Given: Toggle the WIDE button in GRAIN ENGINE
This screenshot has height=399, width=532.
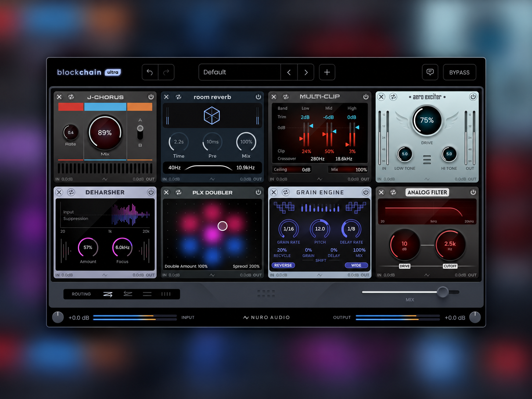Looking at the screenshot, I should point(356,265).
